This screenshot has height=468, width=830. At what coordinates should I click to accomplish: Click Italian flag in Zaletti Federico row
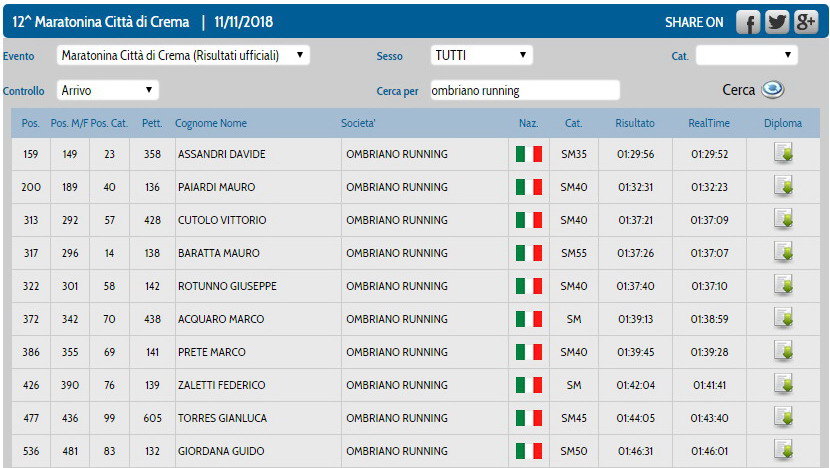[529, 385]
